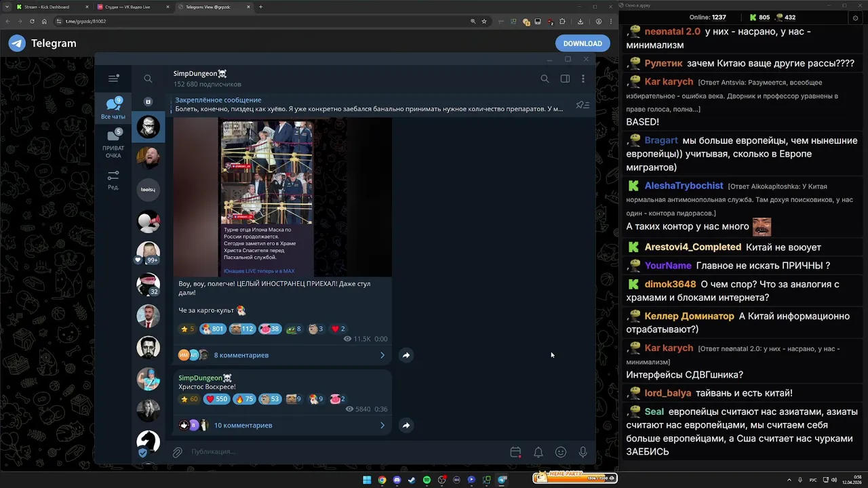
Task: Toggle silent broadcast bell icon
Action: pyautogui.click(x=538, y=452)
